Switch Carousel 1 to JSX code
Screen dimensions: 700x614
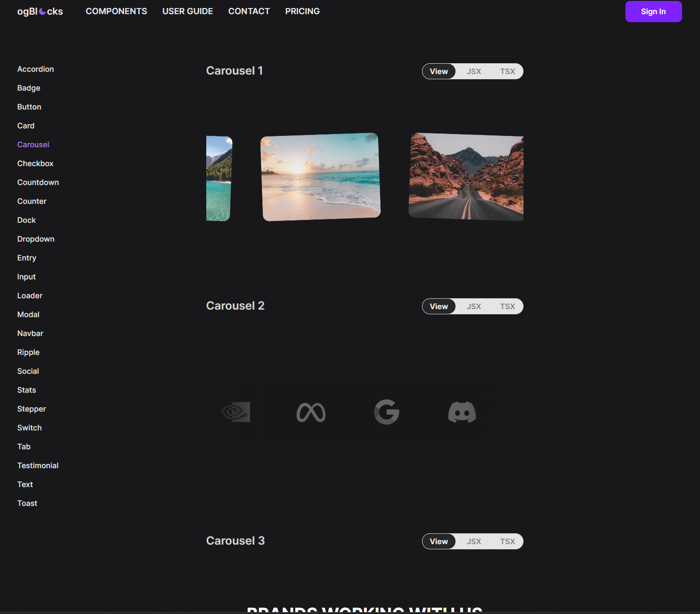pyautogui.click(x=474, y=71)
